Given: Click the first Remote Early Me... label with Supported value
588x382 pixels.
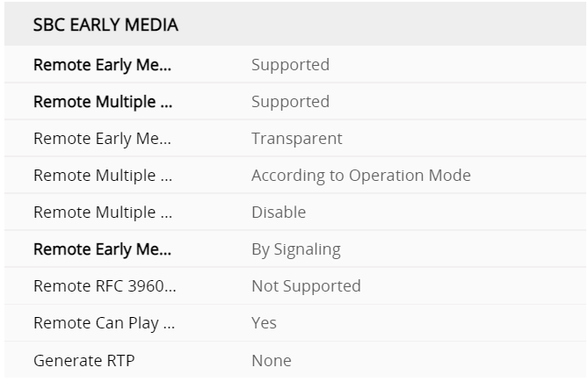Looking at the screenshot, I should coord(102,65).
